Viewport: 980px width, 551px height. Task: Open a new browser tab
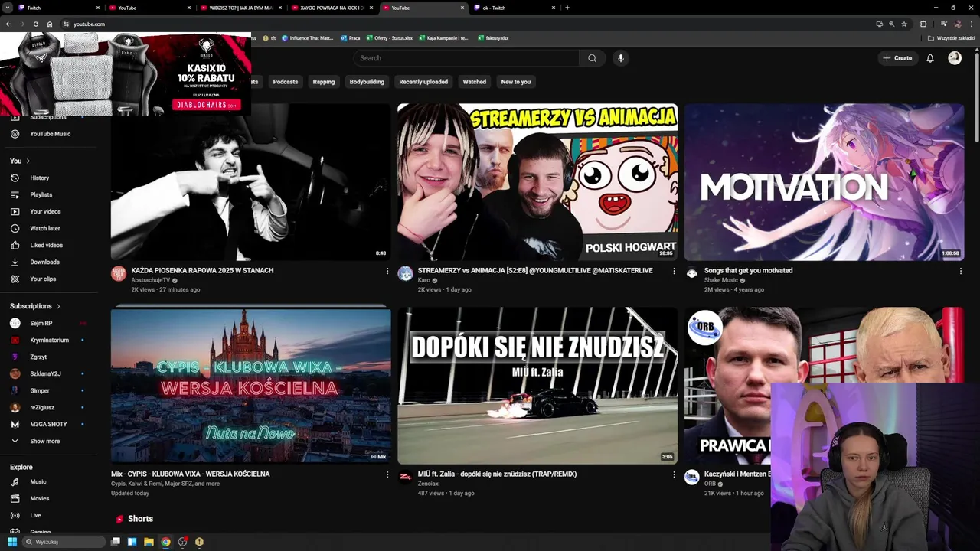click(567, 8)
